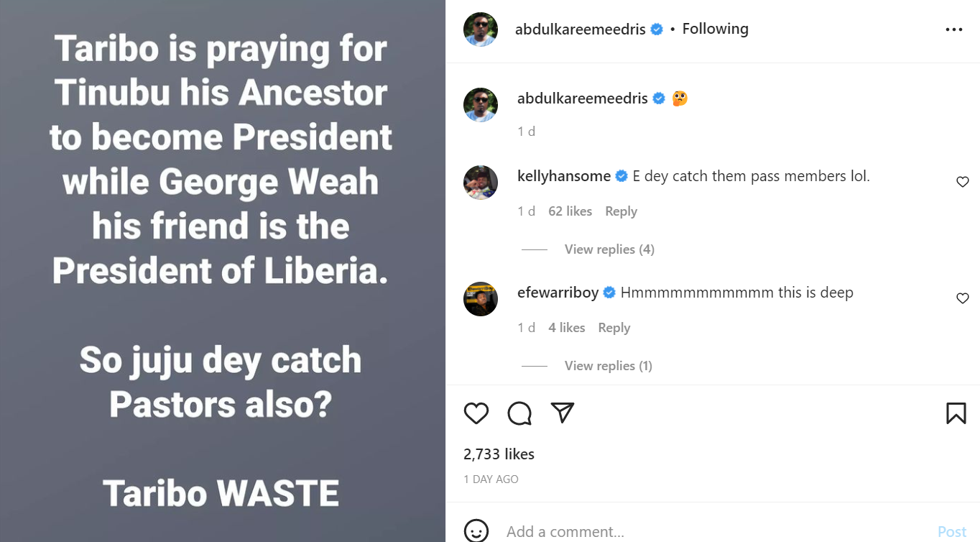The image size is (980, 542).
Task: See likes on kellyhansome's comment via 62 likes
Action: click(570, 211)
